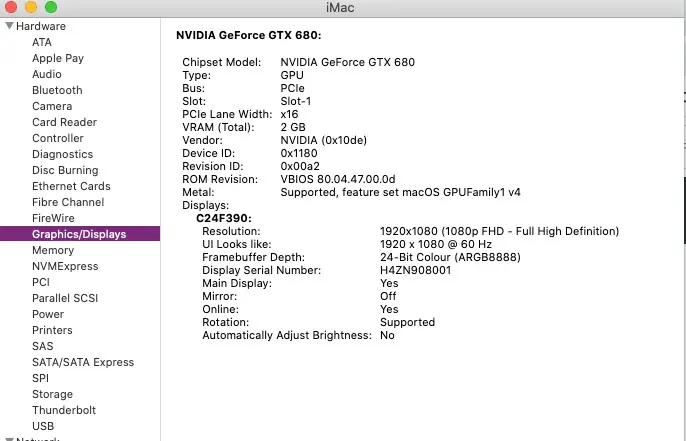Select Controller sidebar item
Screen dimensions: 686x441
(x=57, y=138)
